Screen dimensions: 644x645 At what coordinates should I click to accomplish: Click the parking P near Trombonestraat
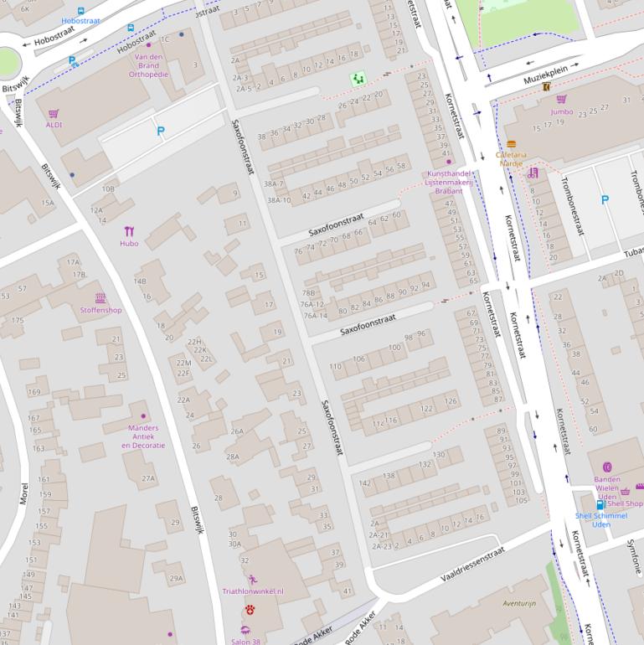point(605,200)
